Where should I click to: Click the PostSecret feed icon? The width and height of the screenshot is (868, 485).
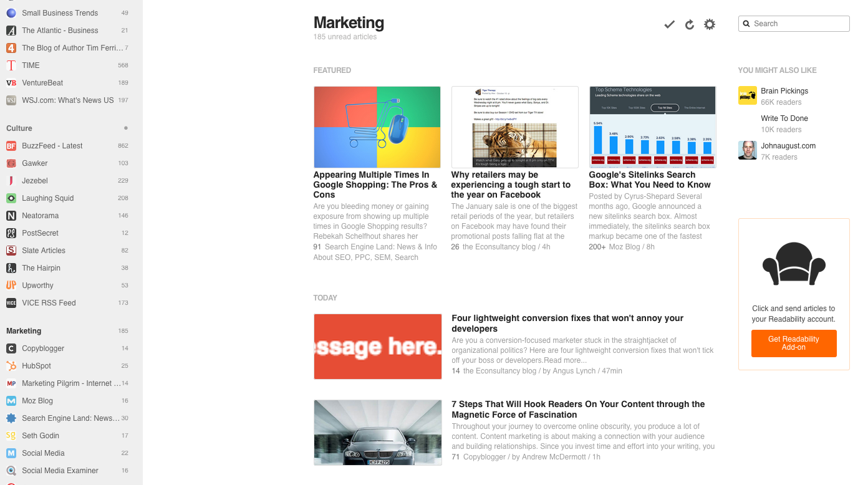(11, 233)
